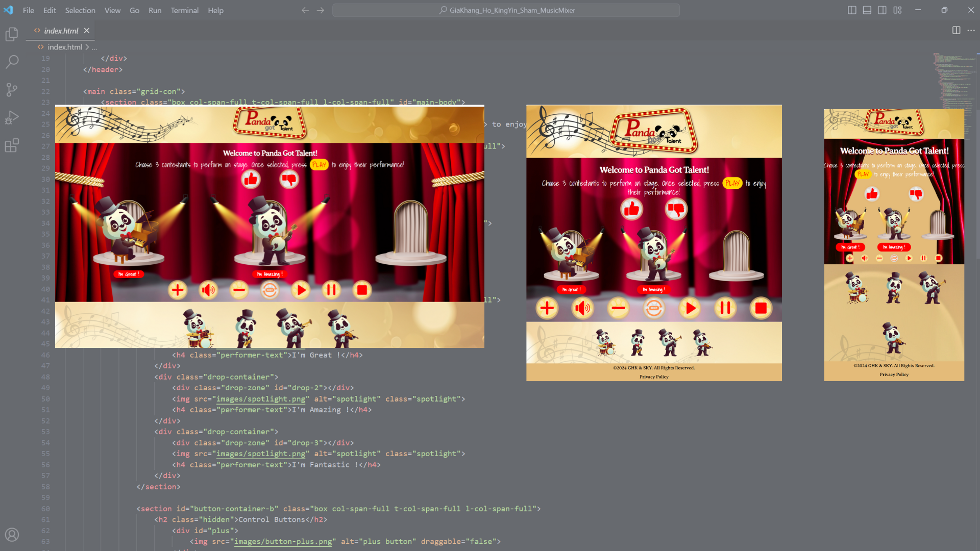Toggle the primary side bar visibility
This screenshot has height=551, width=980.
click(852, 10)
